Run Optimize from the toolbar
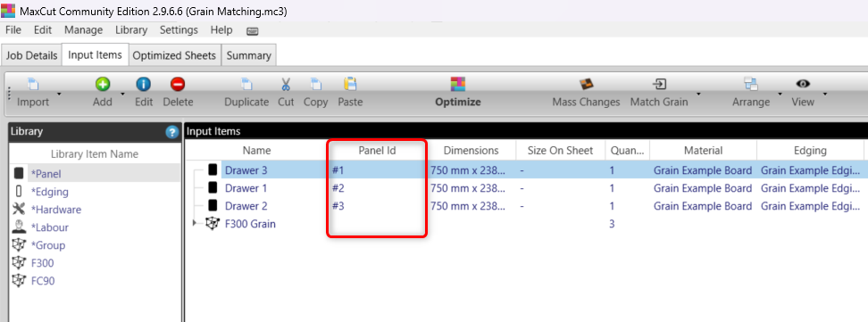This screenshot has height=322, width=868. [458, 92]
